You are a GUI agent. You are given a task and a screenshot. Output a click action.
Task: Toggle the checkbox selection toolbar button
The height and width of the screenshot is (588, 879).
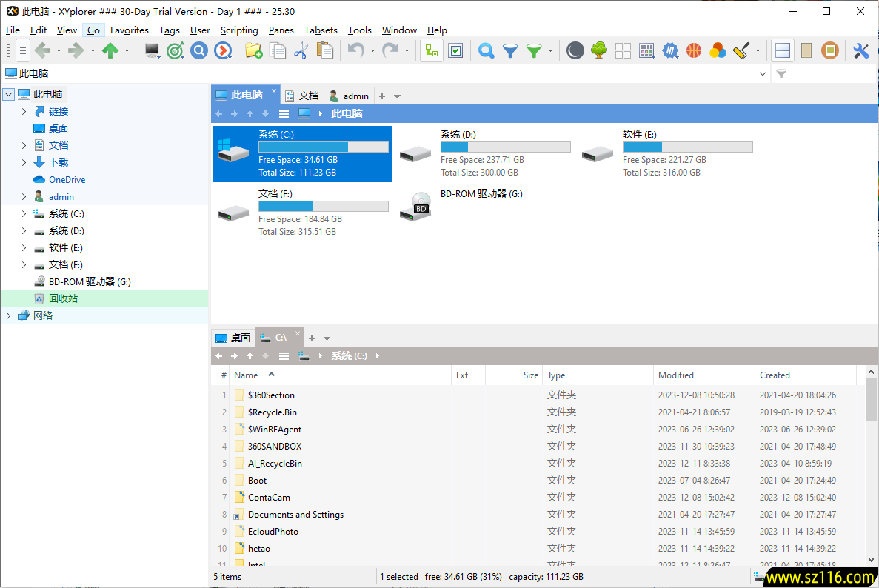pyautogui.click(x=455, y=50)
